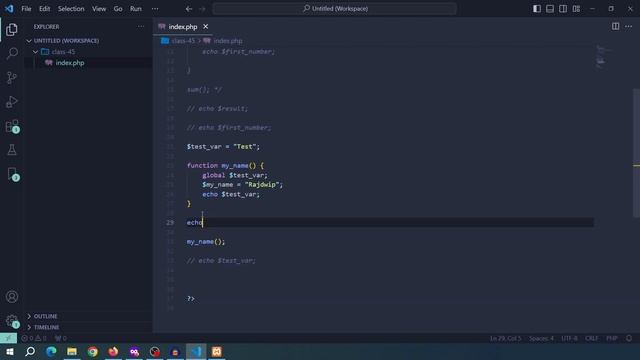Click the Untitled (Workspace) command center search
Viewport: 640px width, 360px height.
tap(334, 9)
